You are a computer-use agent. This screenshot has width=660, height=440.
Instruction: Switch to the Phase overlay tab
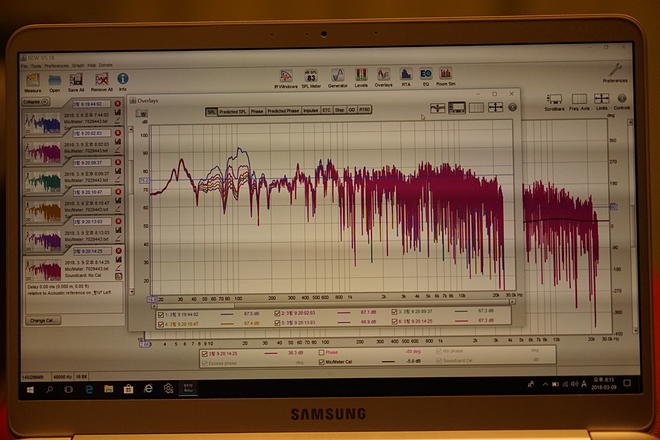click(x=257, y=111)
